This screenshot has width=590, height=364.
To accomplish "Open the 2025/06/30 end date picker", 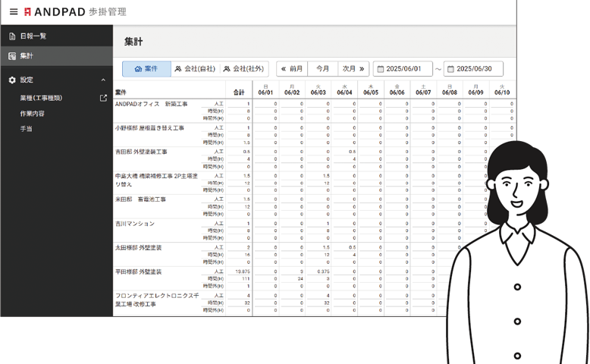I will point(479,69).
